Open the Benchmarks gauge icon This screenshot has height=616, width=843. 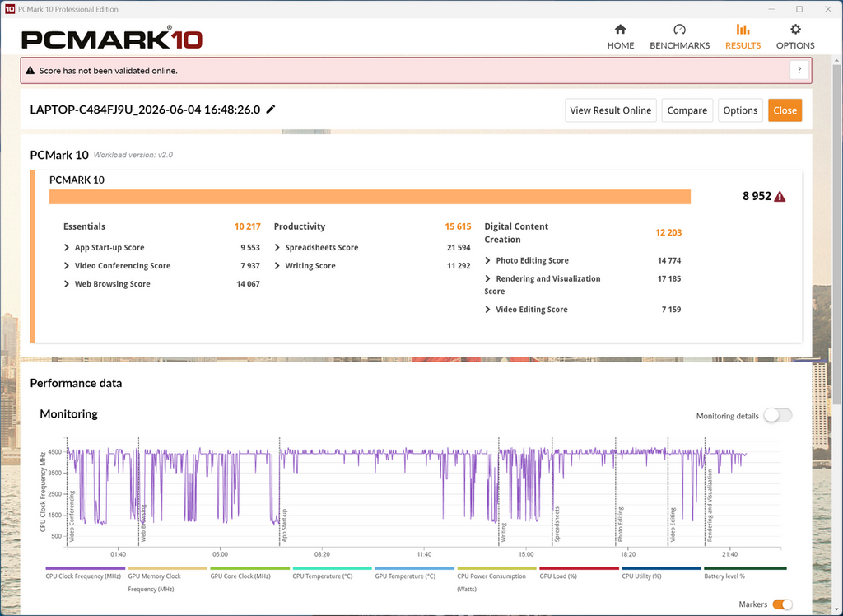click(x=679, y=29)
